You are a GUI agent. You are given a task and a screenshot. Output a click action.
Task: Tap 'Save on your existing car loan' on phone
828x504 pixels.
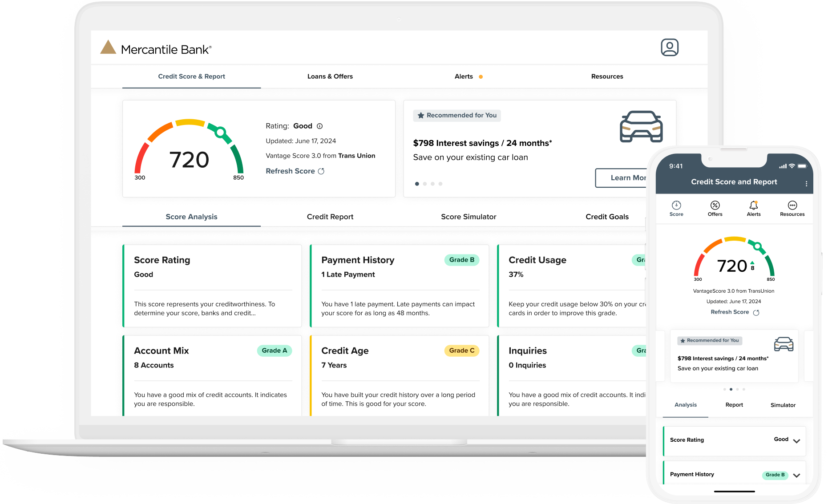point(718,368)
